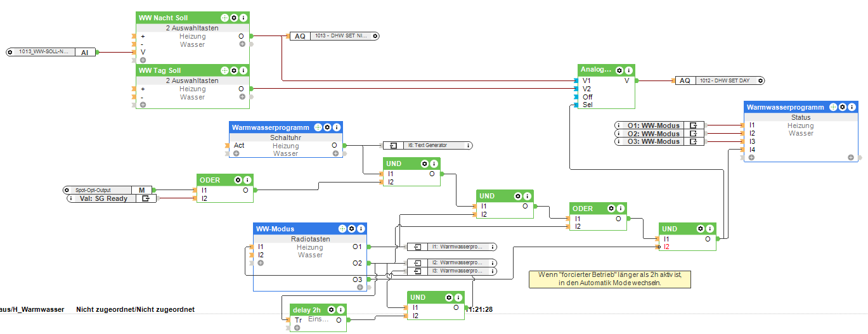
Task: Click move handle icon on WW-Modus block
Action: pyautogui.click(x=343, y=228)
